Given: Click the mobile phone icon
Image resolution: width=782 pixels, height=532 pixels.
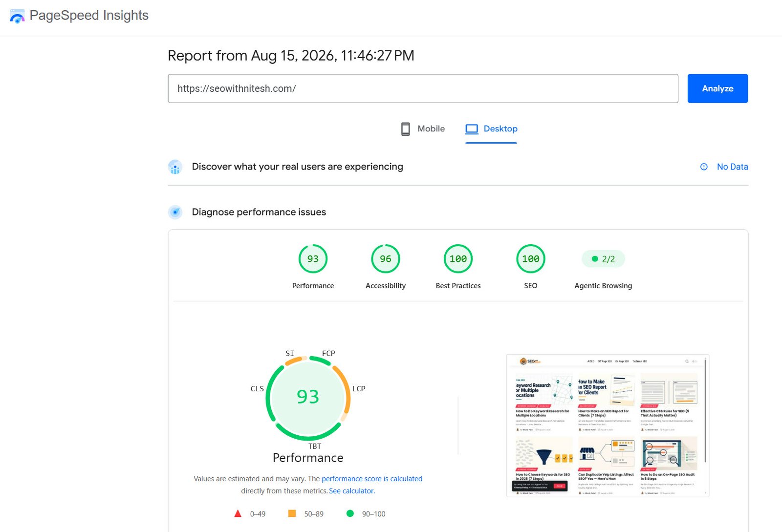Looking at the screenshot, I should (x=405, y=129).
